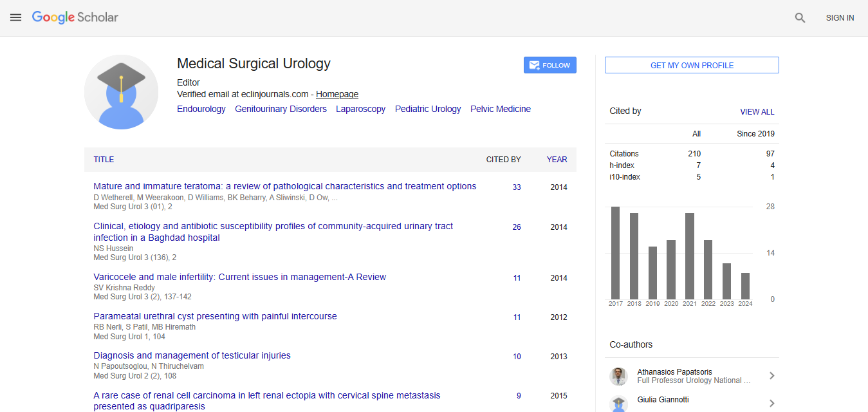Viewport: 868px width, 412px height.
Task: View all citations via View All link
Action: tap(757, 111)
